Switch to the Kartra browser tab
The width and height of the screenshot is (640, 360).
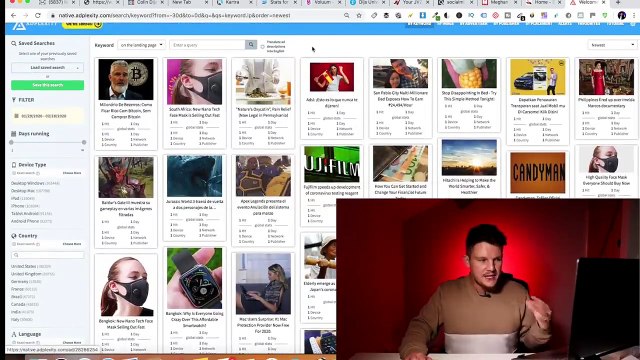(x=233, y=2)
